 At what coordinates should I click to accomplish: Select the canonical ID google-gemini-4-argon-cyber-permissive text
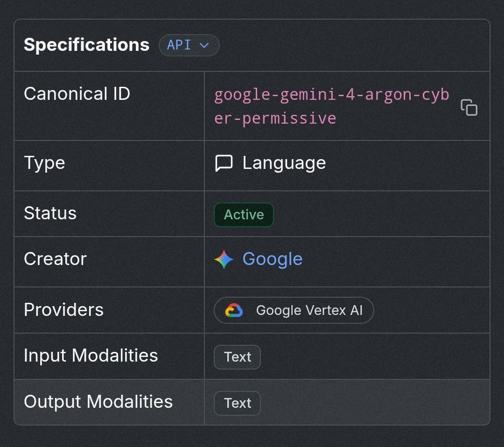click(332, 106)
